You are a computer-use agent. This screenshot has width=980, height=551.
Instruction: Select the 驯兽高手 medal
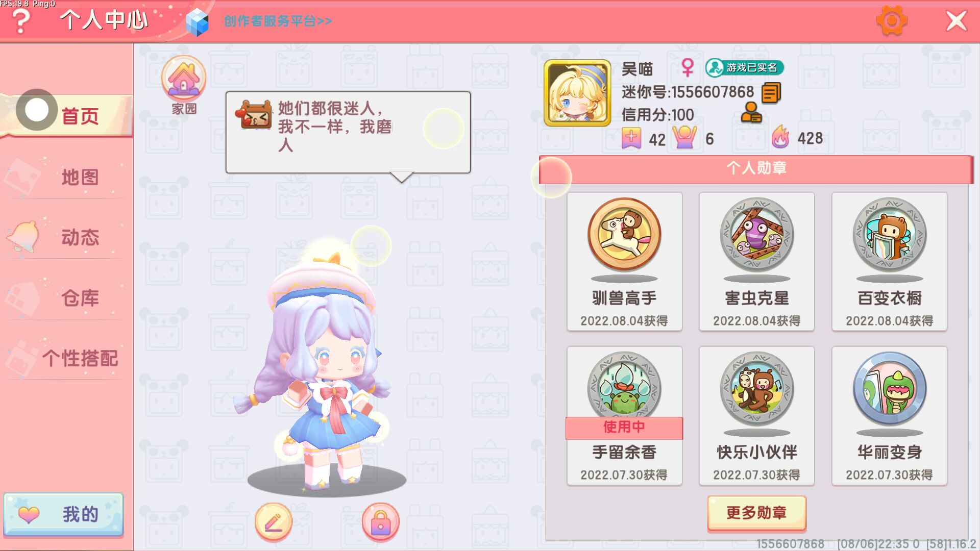click(x=624, y=262)
